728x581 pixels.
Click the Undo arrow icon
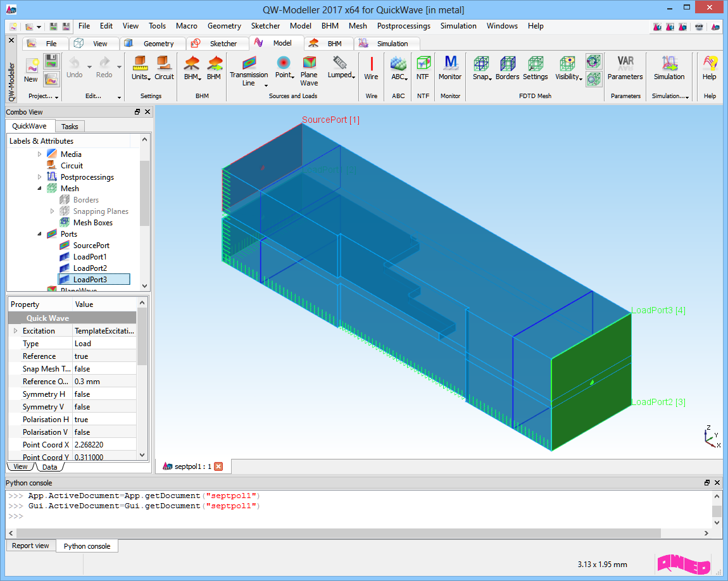(x=74, y=62)
